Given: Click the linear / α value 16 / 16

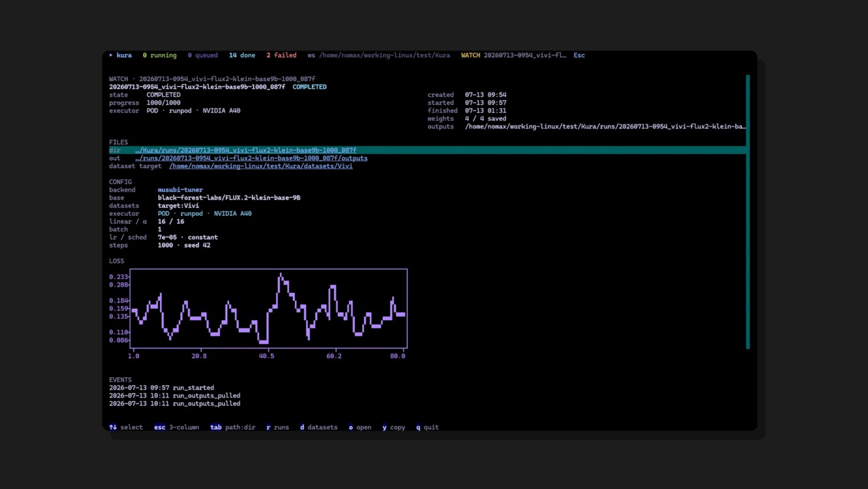Looking at the screenshot, I should coord(171,222).
